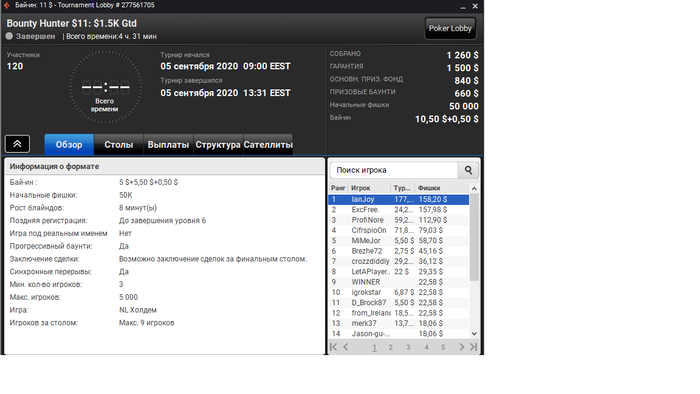Focus the Поиск игрока search field
Viewport: 700px width, 394px height.
(394, 170)
